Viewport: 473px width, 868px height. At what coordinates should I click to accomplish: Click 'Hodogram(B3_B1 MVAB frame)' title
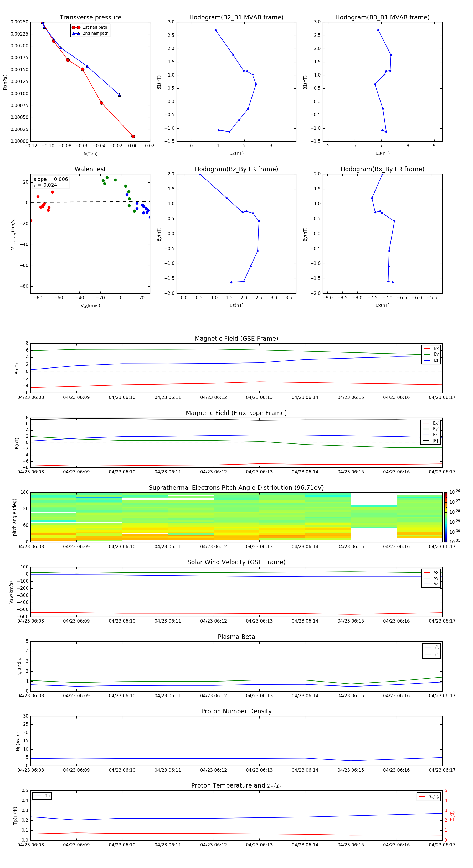tap(382, 18)
